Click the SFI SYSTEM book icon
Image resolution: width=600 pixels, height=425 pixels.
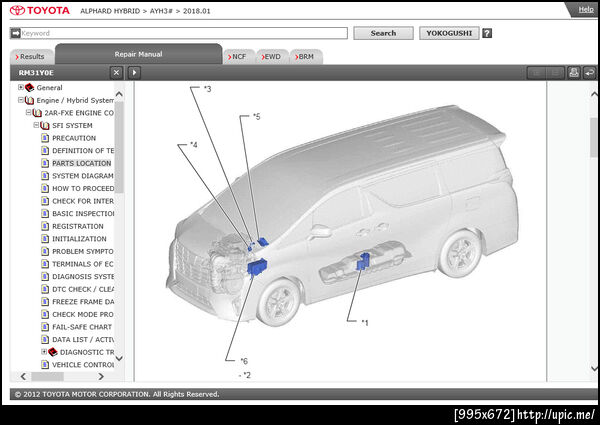(x=45, y=125)
